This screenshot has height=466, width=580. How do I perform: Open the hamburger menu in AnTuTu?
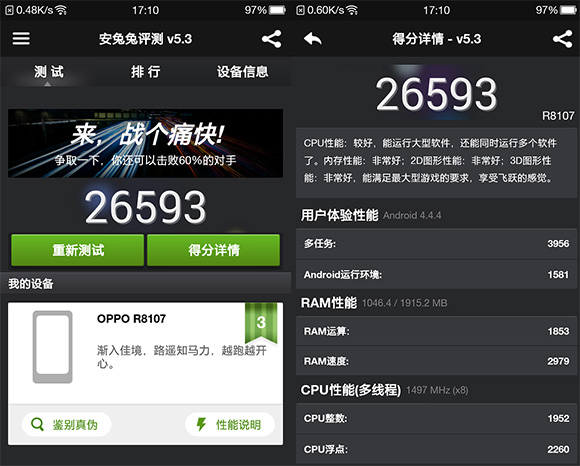tap(21, 38)
